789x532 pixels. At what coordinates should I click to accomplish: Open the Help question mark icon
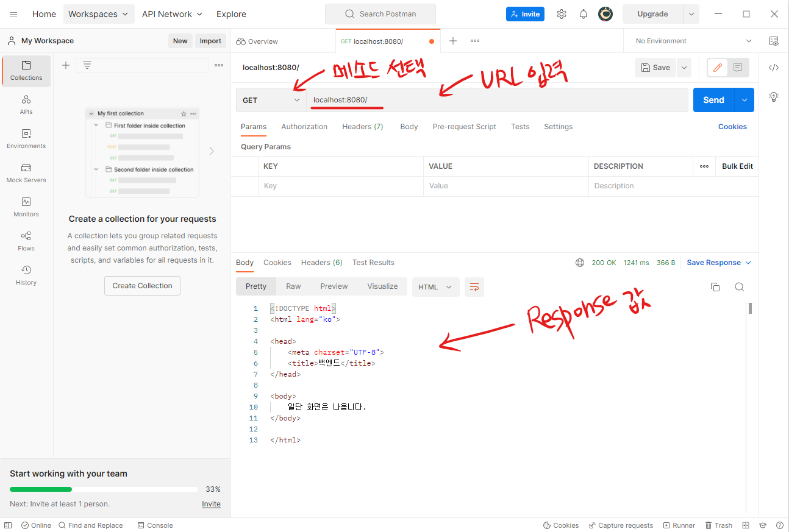[x=780, y=525]
